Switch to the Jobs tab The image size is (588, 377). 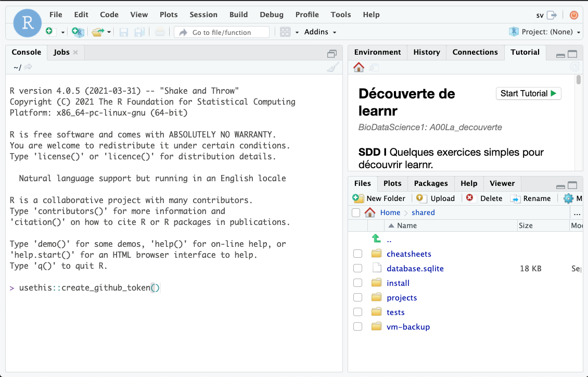tap(61, 52)
